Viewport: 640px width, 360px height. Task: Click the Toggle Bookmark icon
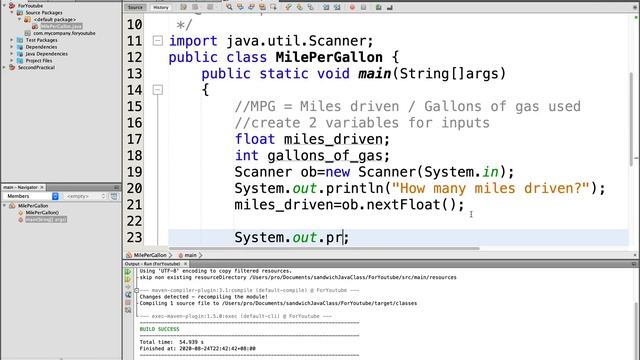point(310,7)
